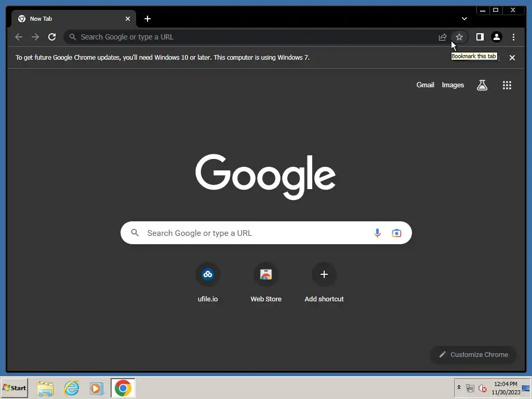The width and height of the screenshot is (532, 399).
Task: Open Windows Media Player from taskbar
Action: pyautogui.click(x=97, y=388)
